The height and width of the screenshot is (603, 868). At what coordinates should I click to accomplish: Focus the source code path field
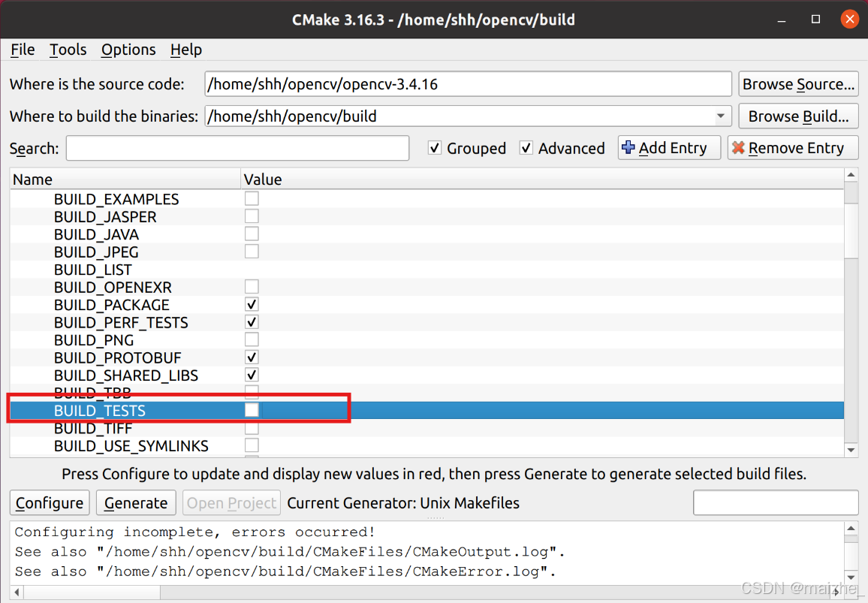coord(469,84)
